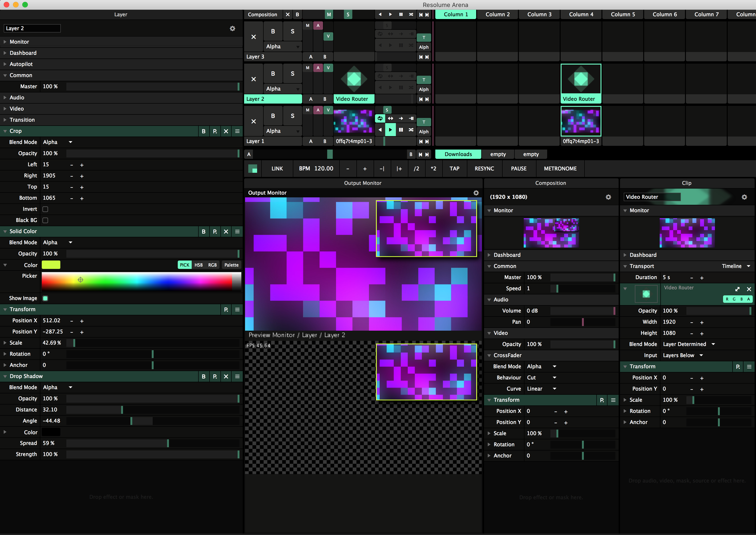Open the Clip panel settings gear
The height and width of the screenshot is (535, 756).
[x=744, y=197]
